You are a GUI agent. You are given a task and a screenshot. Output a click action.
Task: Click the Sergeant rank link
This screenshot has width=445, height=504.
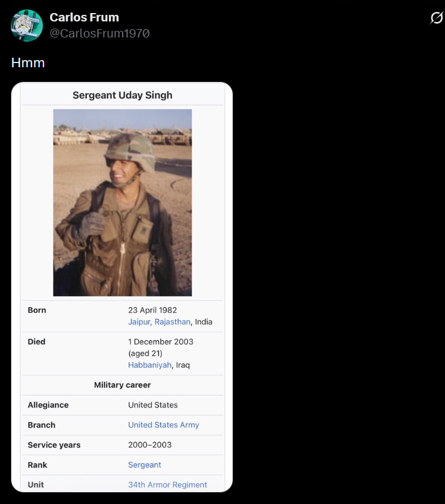point(145,465)
